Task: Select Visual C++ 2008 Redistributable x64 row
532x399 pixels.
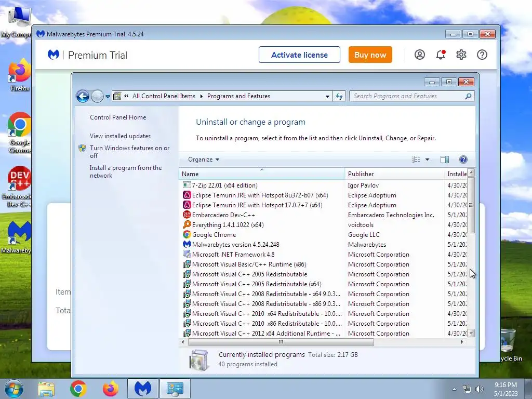Action: click(324, 294)
